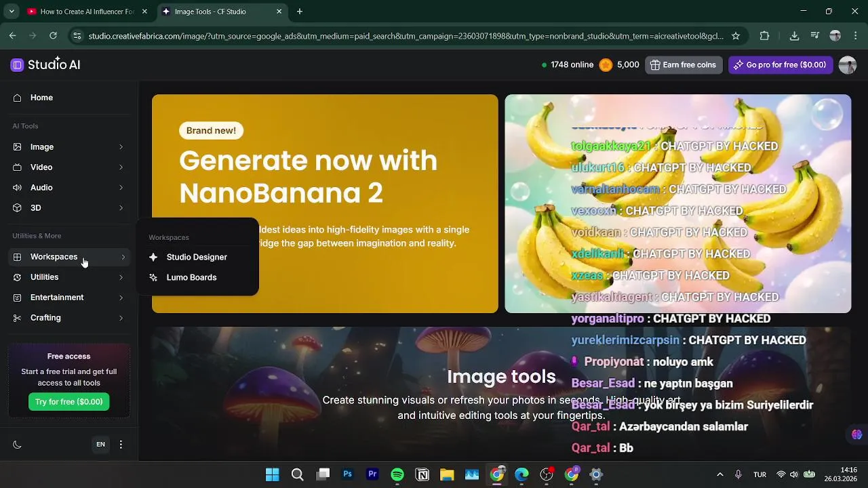Click the Audio speaker icon in sidebar
Image resolution: width=868 pixels, height=488 pixels.
click(x=17, y=188)
